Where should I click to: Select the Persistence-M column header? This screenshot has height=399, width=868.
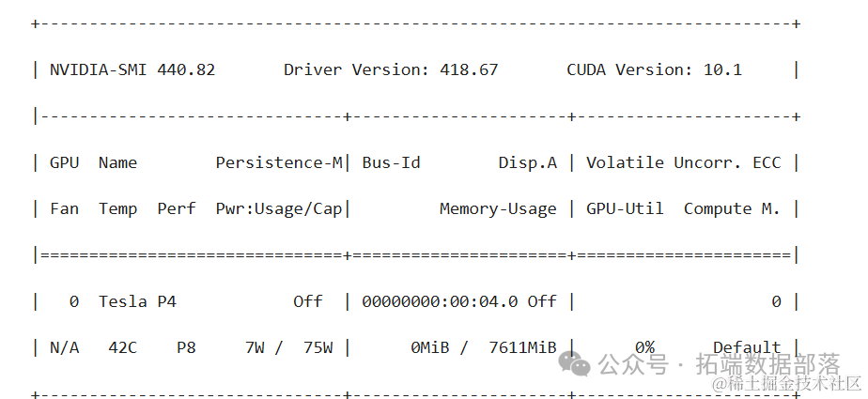[x=279, y=162]
